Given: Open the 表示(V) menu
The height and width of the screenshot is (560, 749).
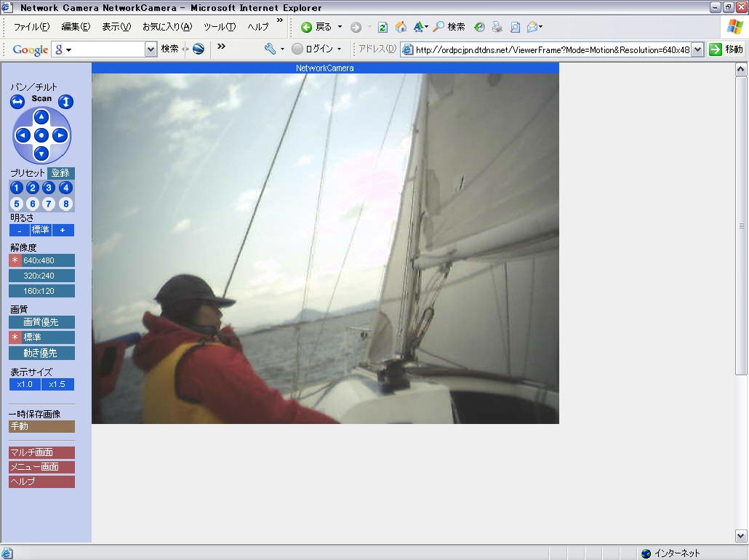Looking at the screenshot, I should click(116, 27).
